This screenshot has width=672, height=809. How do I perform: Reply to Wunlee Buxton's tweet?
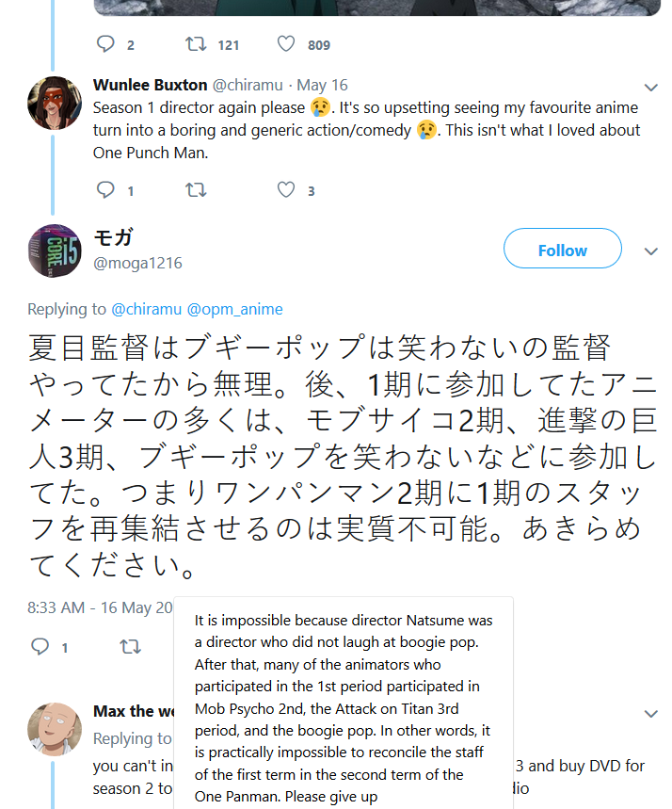point(105,190)
